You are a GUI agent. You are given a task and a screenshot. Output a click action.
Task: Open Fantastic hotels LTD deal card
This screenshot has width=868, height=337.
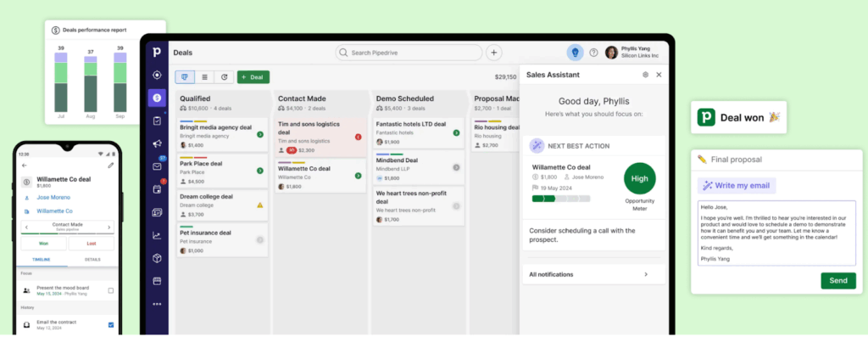pyautogui.click(x=419, y=133)
